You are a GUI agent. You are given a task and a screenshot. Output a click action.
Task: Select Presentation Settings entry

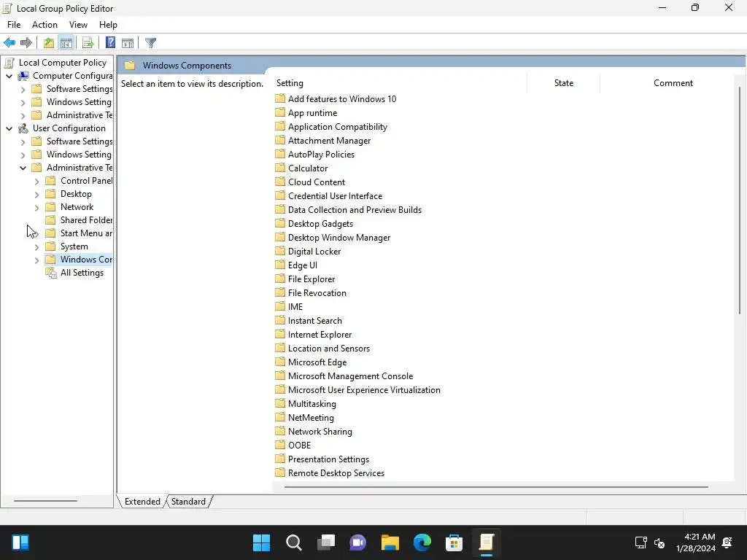[x=328, y=459]
